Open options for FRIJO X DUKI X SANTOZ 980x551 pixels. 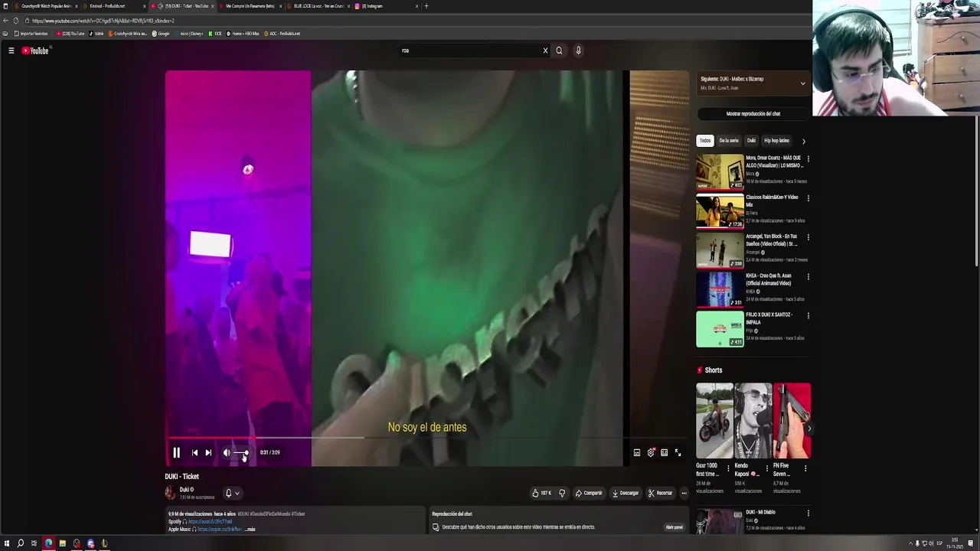click(808, 315)
